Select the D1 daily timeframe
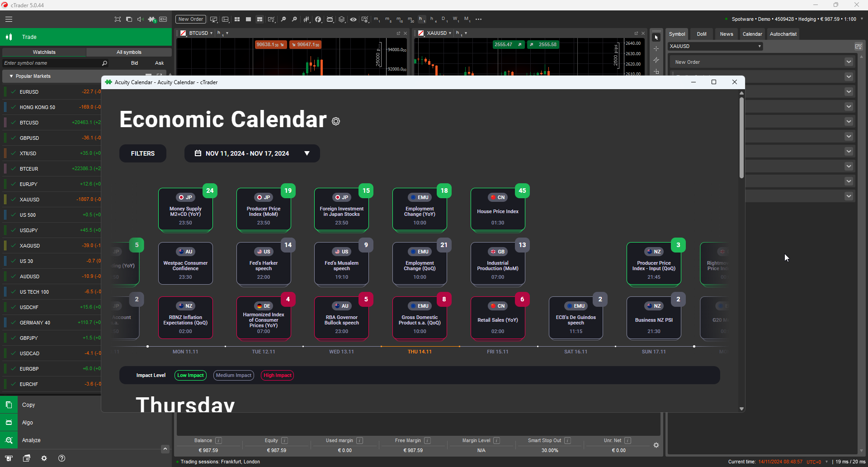The height and width of the screenshot is (467, 868). point(444,19)
